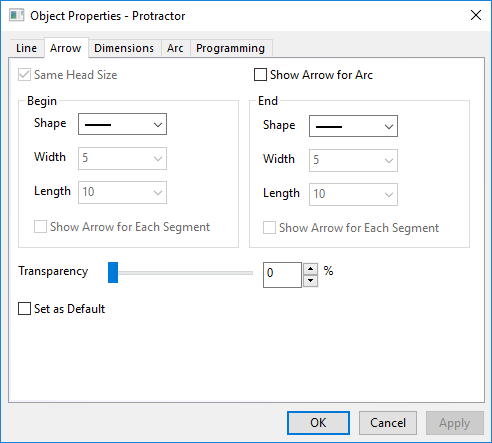Select the Arrow tab
The image size is (492, 443).
point(66,48)
